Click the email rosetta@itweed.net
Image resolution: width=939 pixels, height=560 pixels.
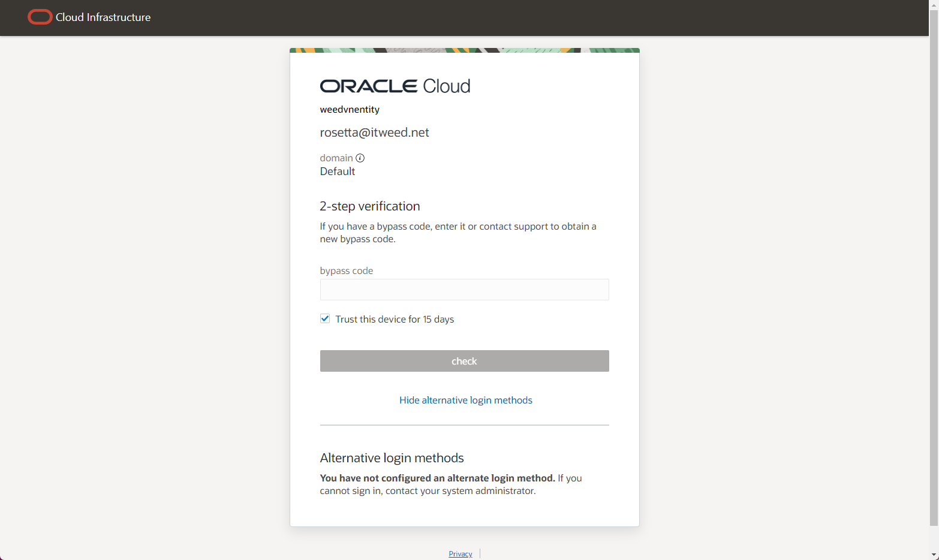[374, 132]
